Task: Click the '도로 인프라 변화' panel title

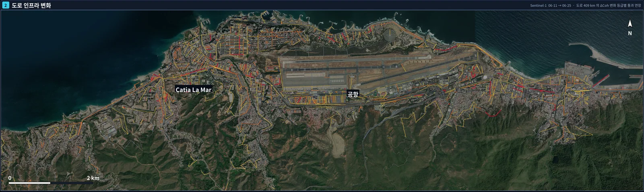Action: (31, 6)
